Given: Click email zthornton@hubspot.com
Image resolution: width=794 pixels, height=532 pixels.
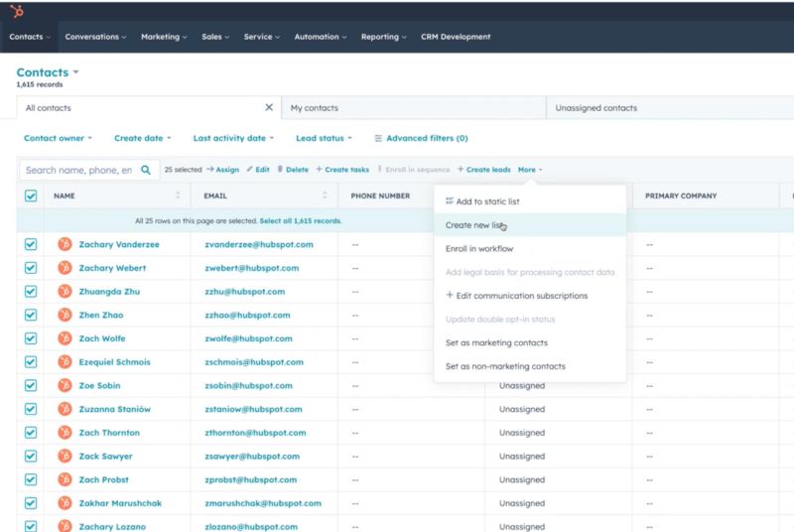Looking at the screenshot, I should coord(255,433).
